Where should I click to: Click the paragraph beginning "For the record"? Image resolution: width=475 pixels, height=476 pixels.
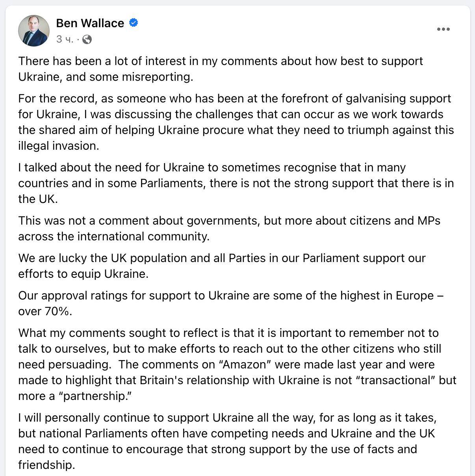point(236,122)
